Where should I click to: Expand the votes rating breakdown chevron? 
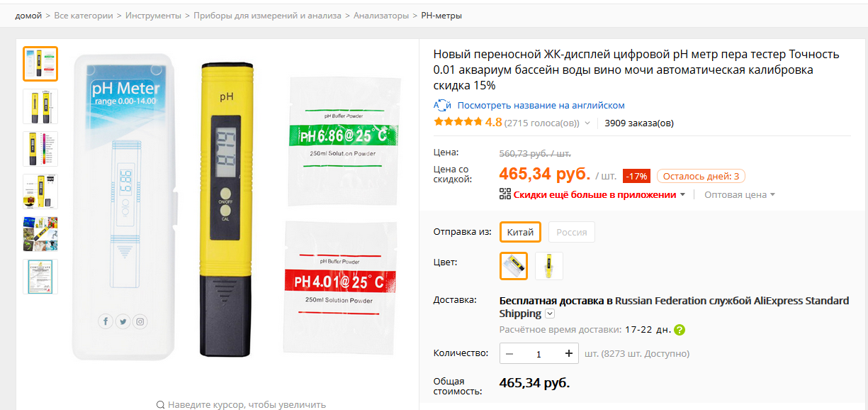coord(587,123)
